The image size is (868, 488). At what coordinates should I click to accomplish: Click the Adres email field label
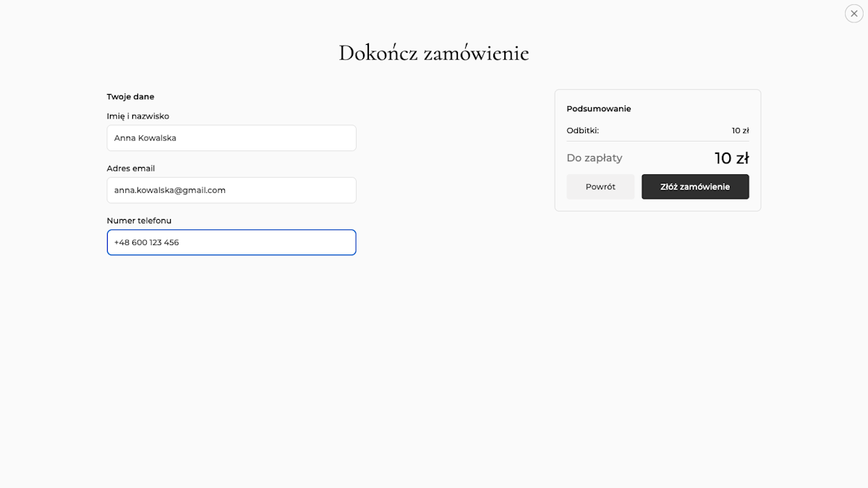[131, 168]
